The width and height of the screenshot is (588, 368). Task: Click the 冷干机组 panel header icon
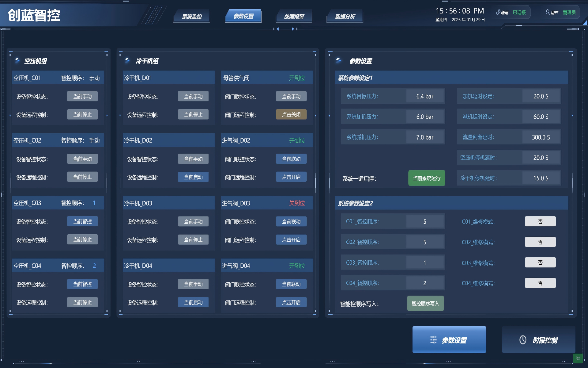tap(127, 61)
